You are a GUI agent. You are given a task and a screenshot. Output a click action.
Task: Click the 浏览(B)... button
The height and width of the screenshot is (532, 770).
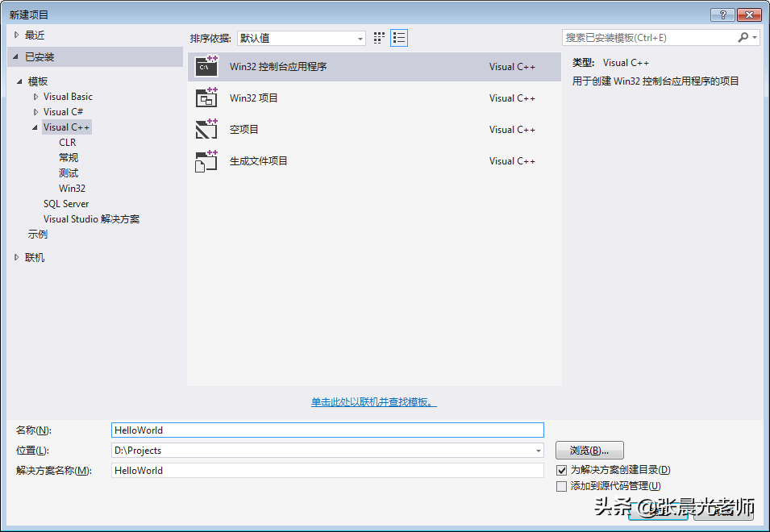589,450
